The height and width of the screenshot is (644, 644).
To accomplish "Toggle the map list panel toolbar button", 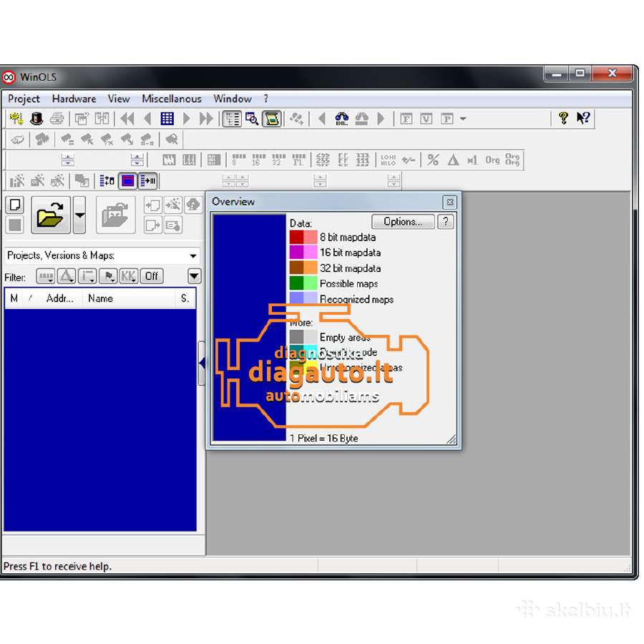I will (232, 119).
